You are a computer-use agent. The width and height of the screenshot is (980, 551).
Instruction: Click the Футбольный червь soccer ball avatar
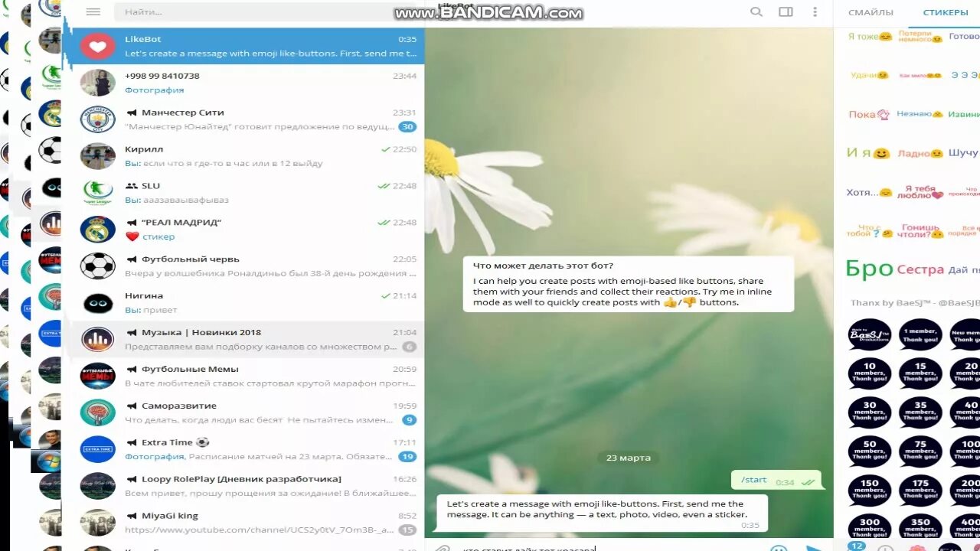[x=98, y=266]
